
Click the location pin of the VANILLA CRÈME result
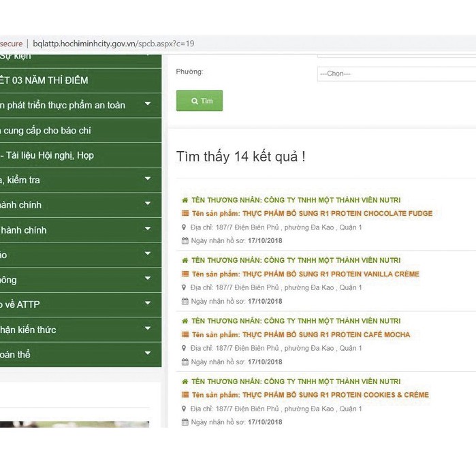coord(184,287)
